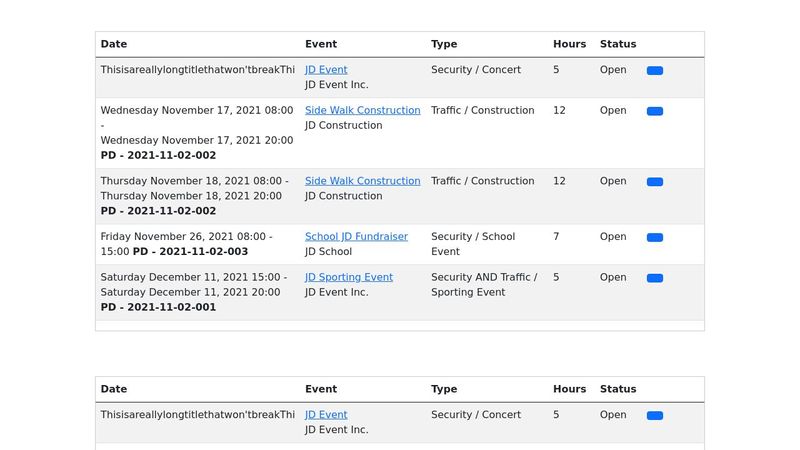
Task: Click 'Thursday November 18, 2021 20:00' end date
Action: point(191,196)
